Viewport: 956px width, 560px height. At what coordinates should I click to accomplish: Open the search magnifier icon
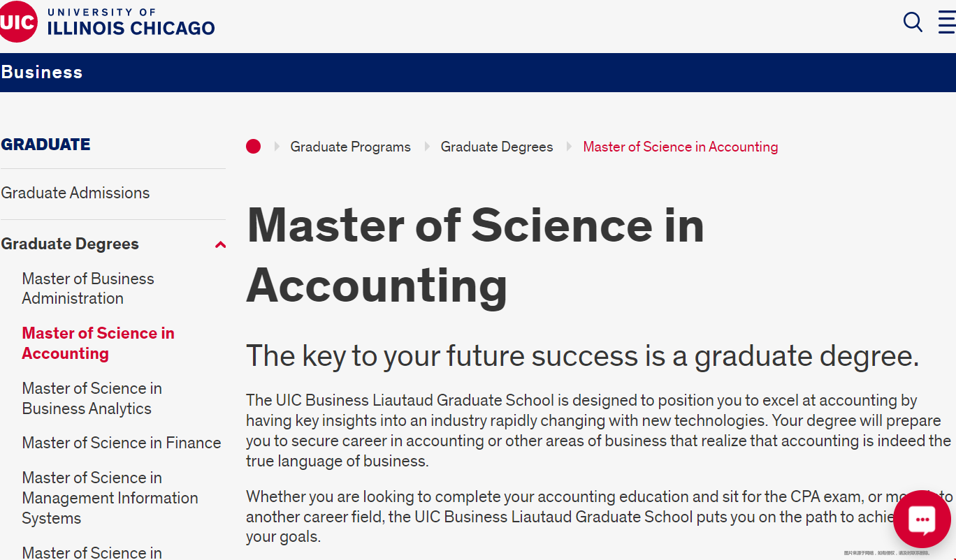(x=913, y=22)
